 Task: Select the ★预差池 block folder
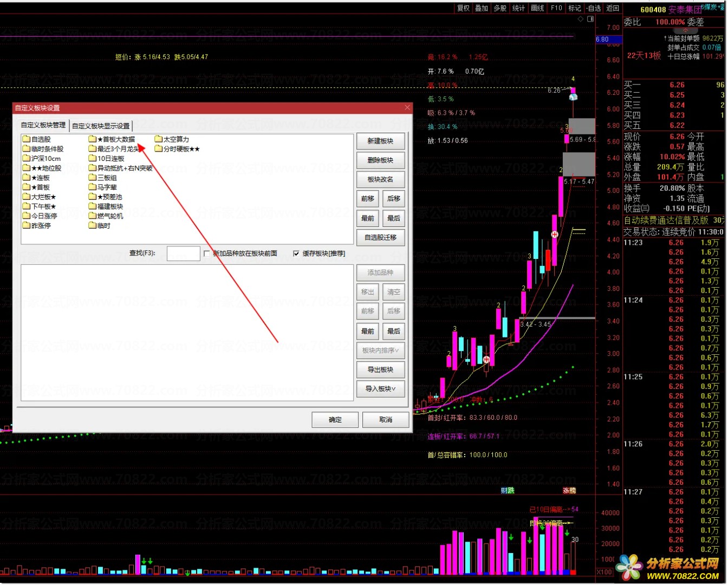coord(106,197)
